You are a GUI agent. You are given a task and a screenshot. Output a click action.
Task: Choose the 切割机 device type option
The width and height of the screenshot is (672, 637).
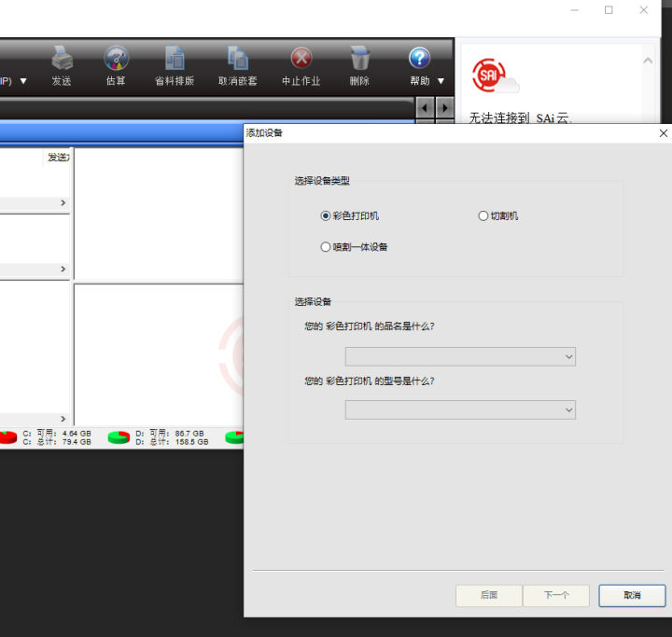click(483, 215)
